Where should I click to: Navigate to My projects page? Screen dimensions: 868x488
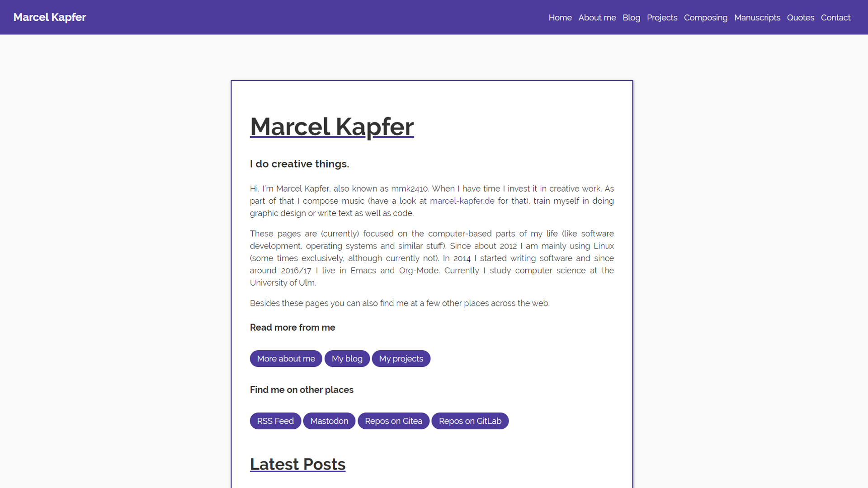(400, 358)
